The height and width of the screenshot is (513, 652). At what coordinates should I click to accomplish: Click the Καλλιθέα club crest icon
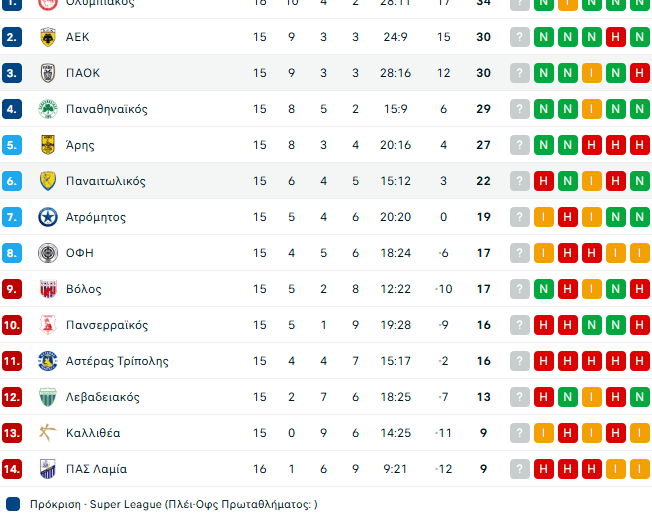47,433
